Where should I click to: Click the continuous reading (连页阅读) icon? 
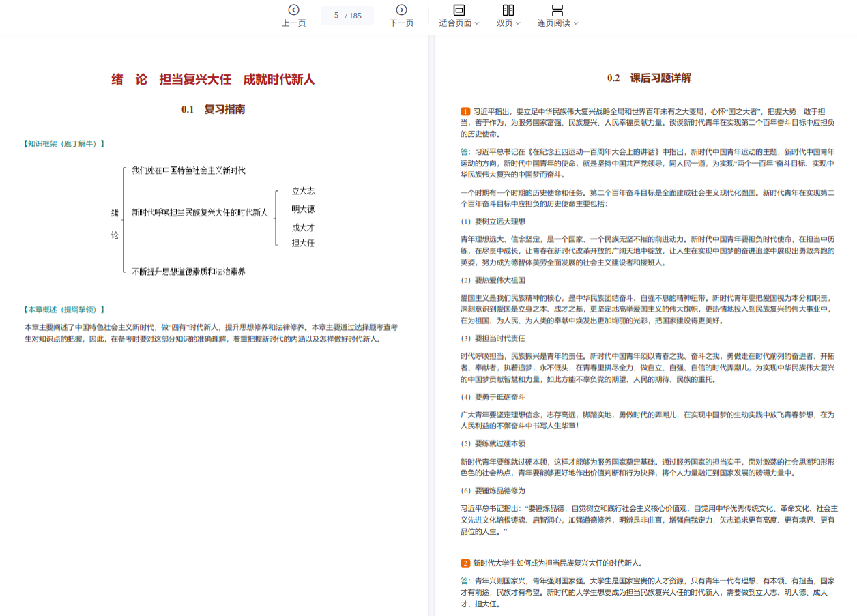click(557, 10)
